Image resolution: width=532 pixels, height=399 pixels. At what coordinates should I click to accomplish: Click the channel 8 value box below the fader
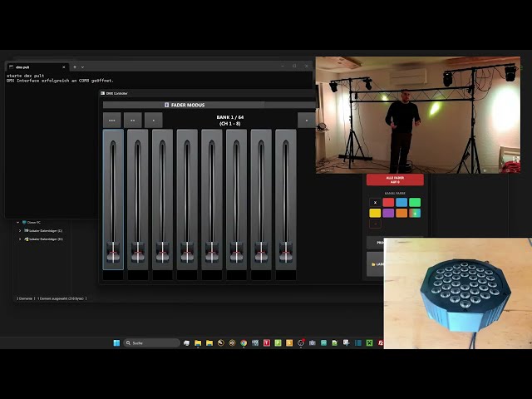click(286, 275)
